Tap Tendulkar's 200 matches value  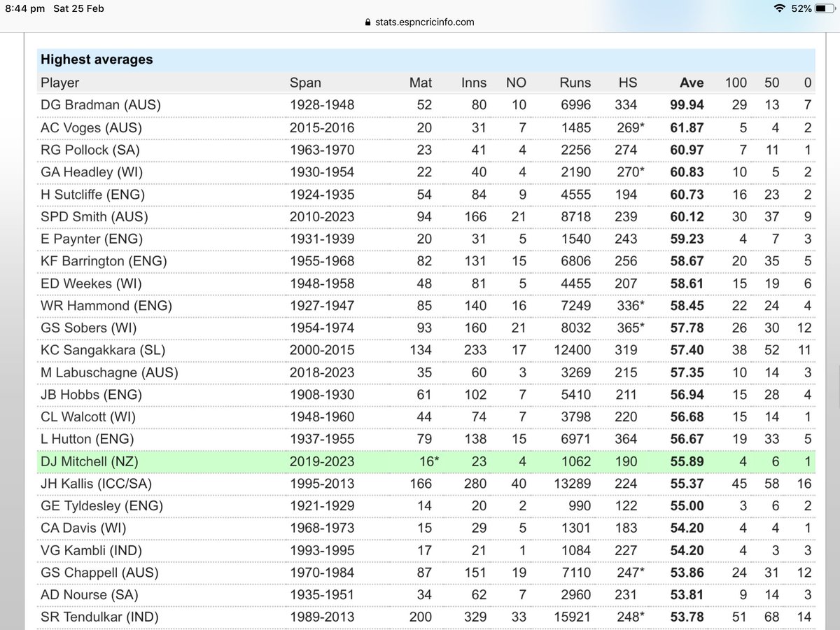tap(421, 617)
